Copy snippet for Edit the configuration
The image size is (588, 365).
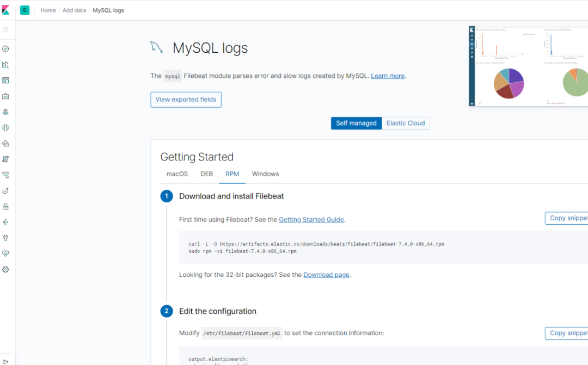pos(567,333)
